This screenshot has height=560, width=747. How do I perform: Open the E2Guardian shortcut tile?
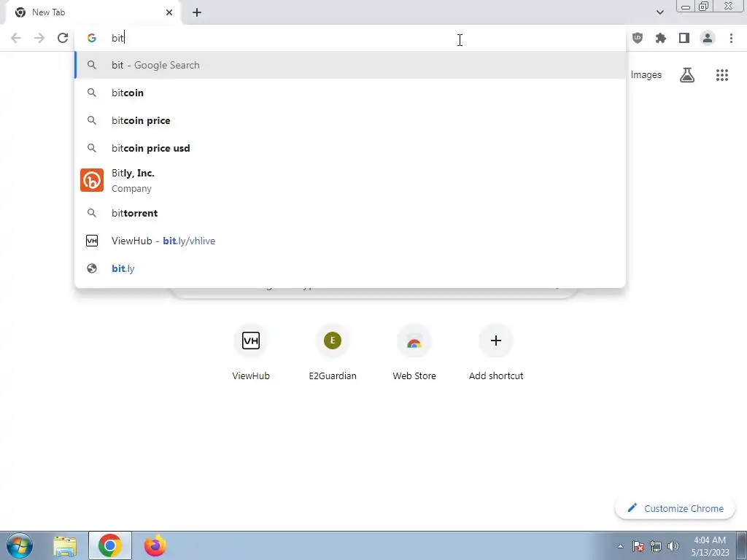coord(333,353)
